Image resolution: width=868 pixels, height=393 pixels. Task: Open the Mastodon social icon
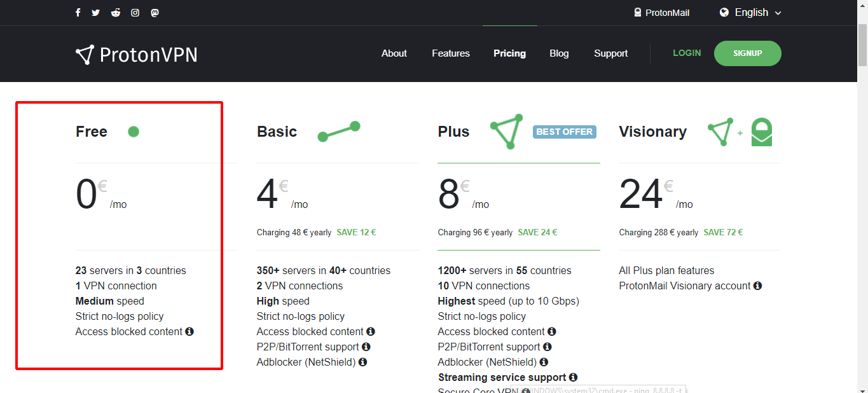[155, 13]
